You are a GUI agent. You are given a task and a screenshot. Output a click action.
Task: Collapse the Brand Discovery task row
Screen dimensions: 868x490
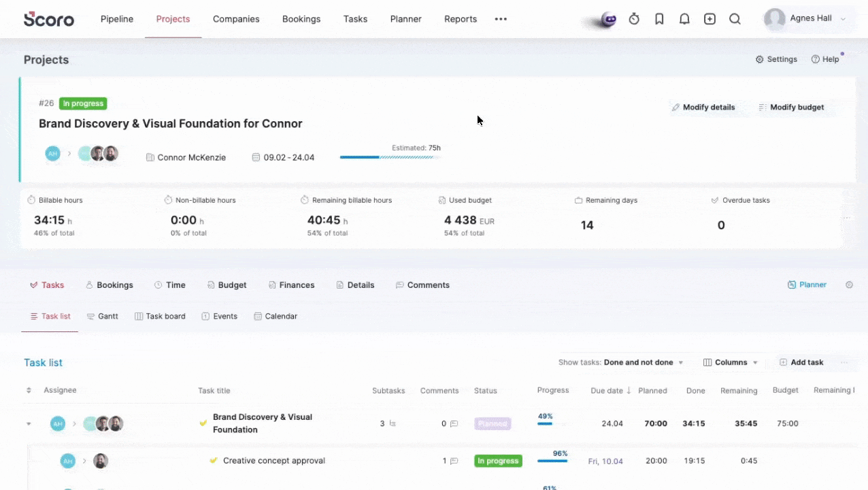coord(29,424)
